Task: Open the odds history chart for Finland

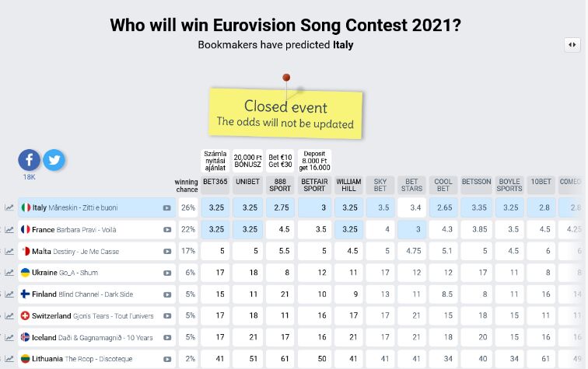Action: pyautogui.click(x=9, y=295)
